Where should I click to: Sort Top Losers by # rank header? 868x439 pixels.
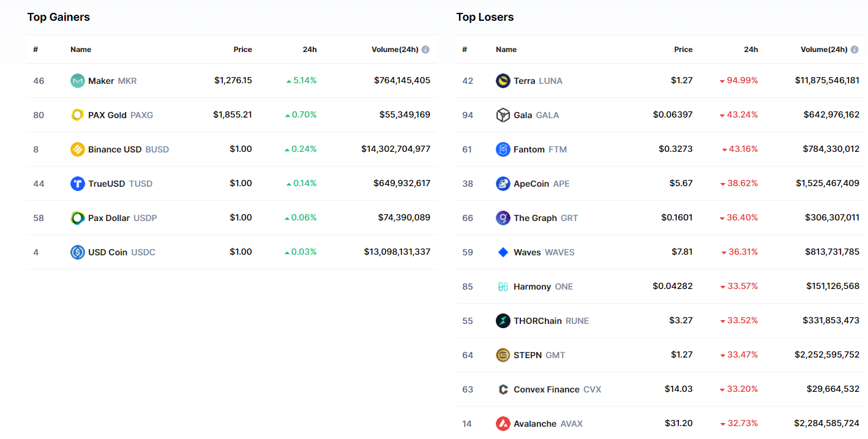[x=465, y=50]
